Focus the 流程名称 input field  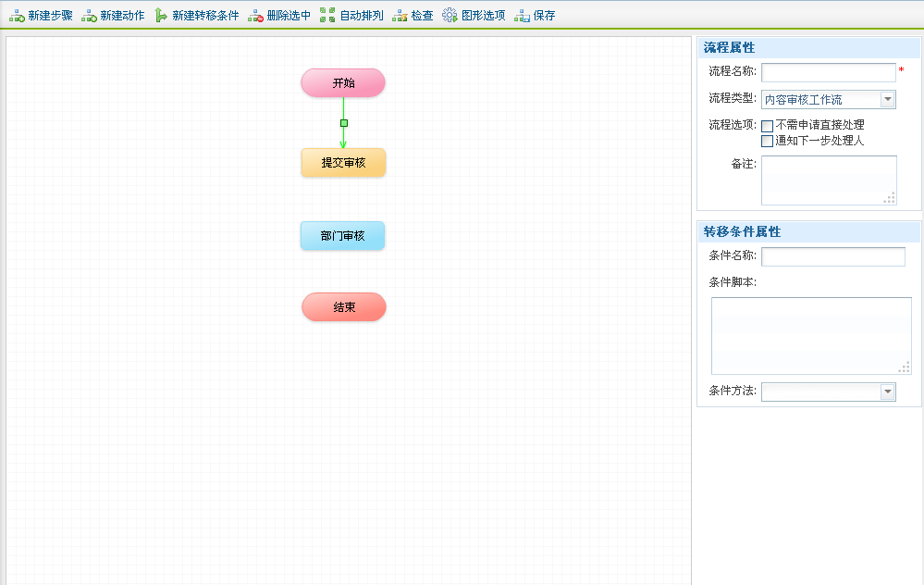click(828, 72)
